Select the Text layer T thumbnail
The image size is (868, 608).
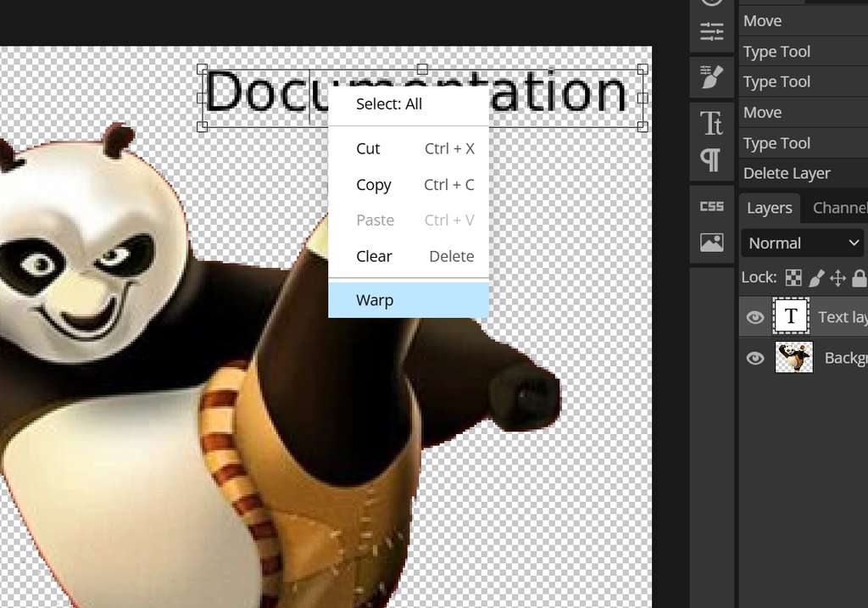pos(791,316)
